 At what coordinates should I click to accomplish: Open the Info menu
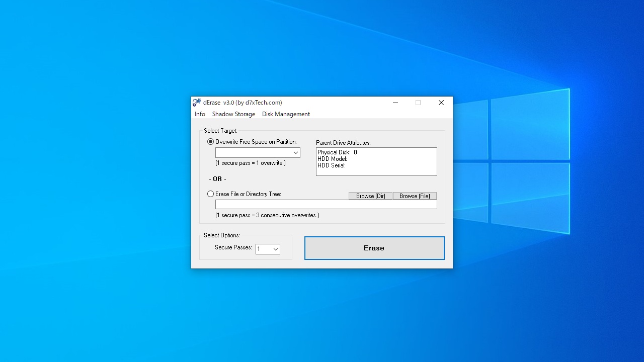tap(200, 114)
